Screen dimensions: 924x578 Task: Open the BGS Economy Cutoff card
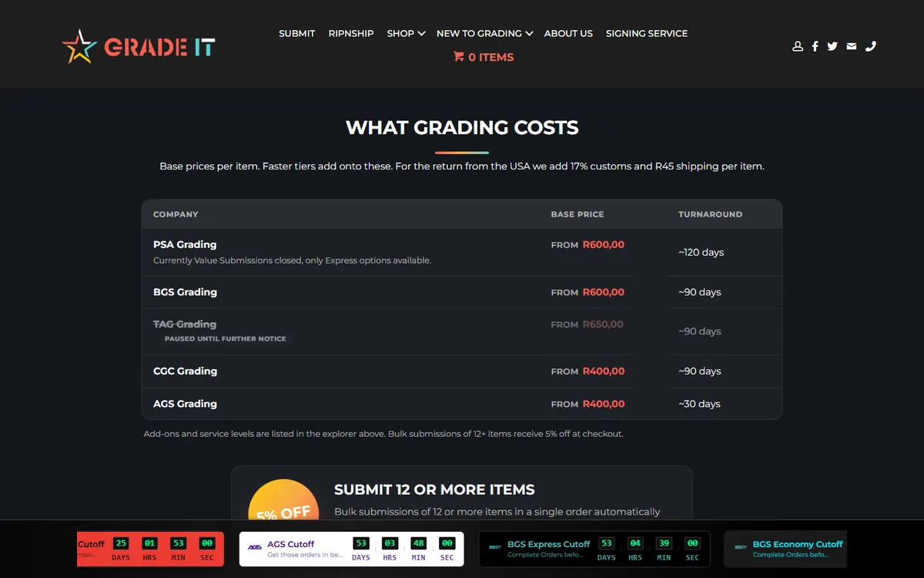coord(785,549)
